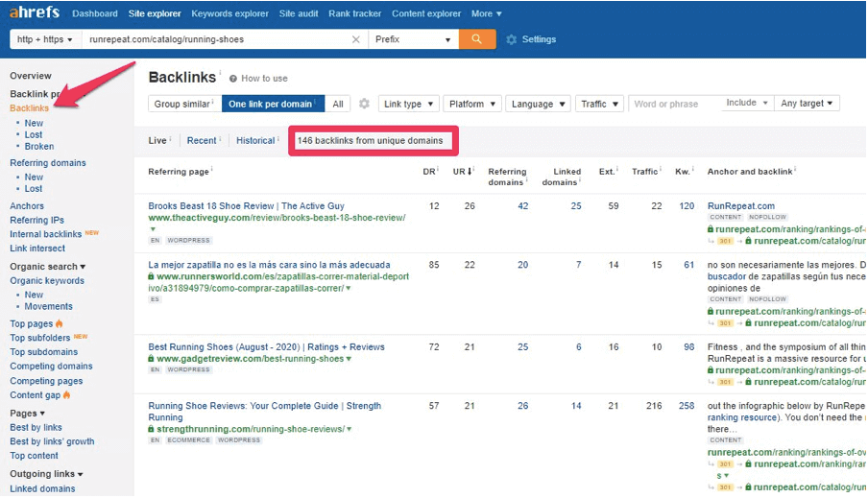The image size is (868, 498).
Task: Open the Any target dropdown
Action: (x=807, y=103)
